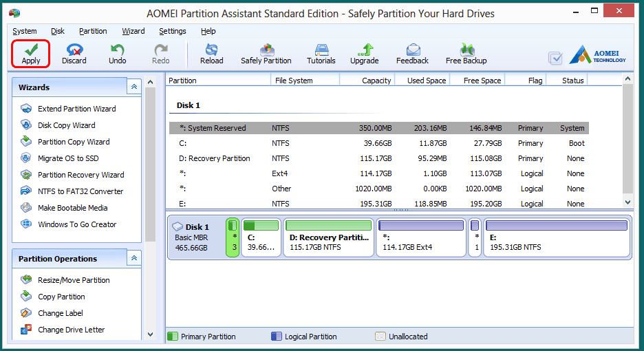Open the System menu
This screenshot has height=351, width=644.
[25, 31]
